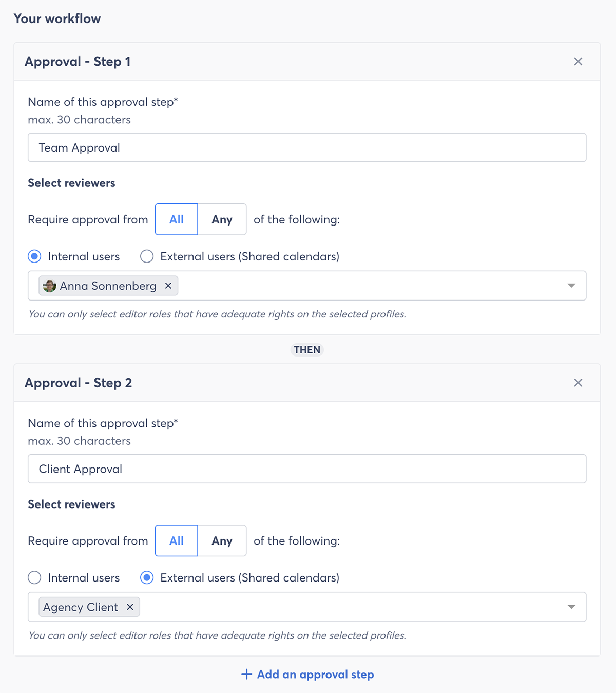Select External users radio in Step 2
Viewport: 616px width, 693px height.
coord(147,578)
